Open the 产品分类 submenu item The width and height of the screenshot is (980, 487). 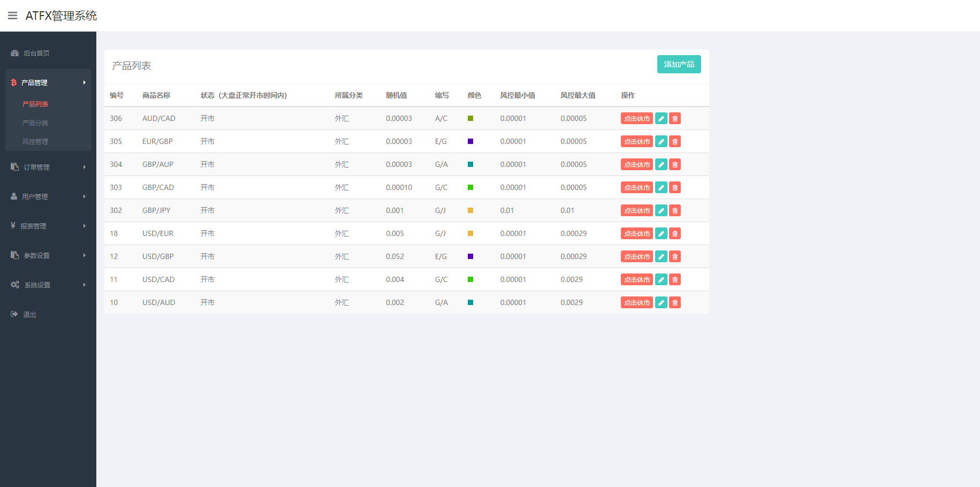click(35, 123)
